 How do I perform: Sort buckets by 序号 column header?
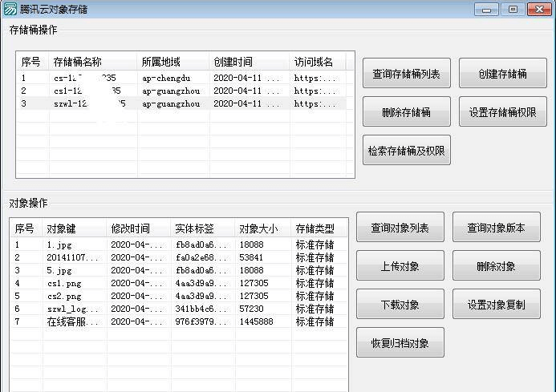click(30, 62)
